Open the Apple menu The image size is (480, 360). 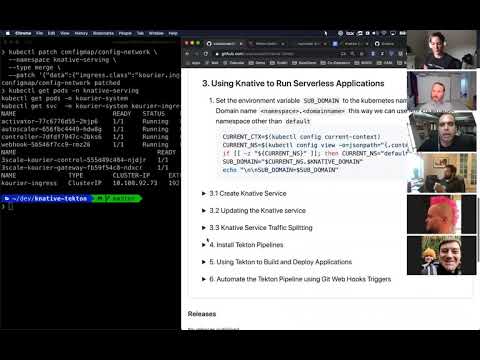coord(8,33)
